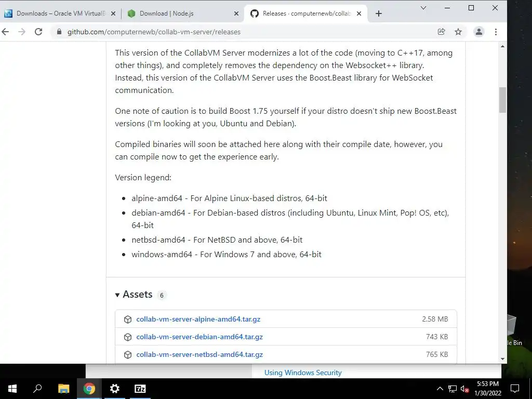Screen dimensions: 532x399
Task: Switch to the Download | Node.js tab
Action: (x=183, y=14)
